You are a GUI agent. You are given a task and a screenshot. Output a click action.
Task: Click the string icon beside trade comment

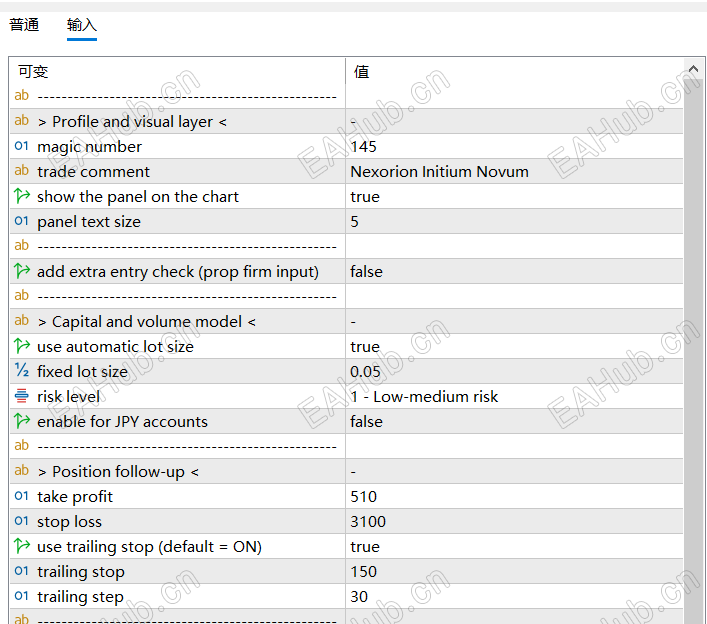coord(21,171)
